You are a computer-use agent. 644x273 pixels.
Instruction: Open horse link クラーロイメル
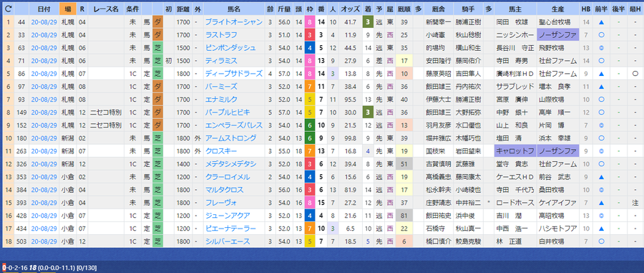228,177
